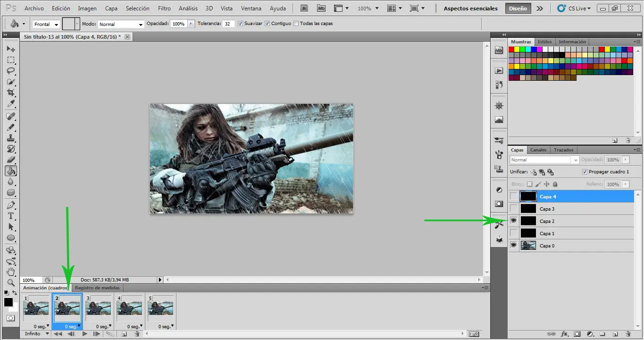
Task: Show Capa 1 layer visibility
Action: point(513,233)
